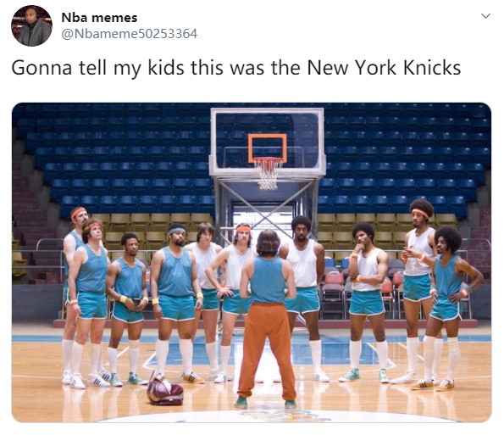Click the Nba memes profile avatar
This screenshot has height=435, width=504.
31,26
